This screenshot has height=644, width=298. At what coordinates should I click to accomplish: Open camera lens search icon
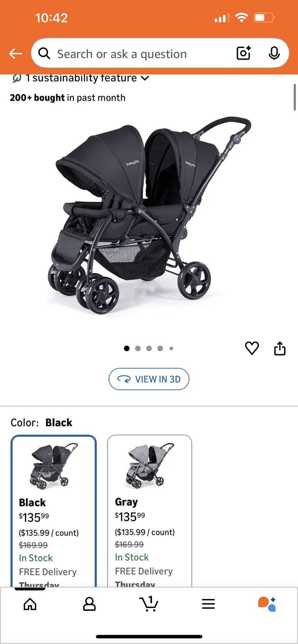coord(244,53)
